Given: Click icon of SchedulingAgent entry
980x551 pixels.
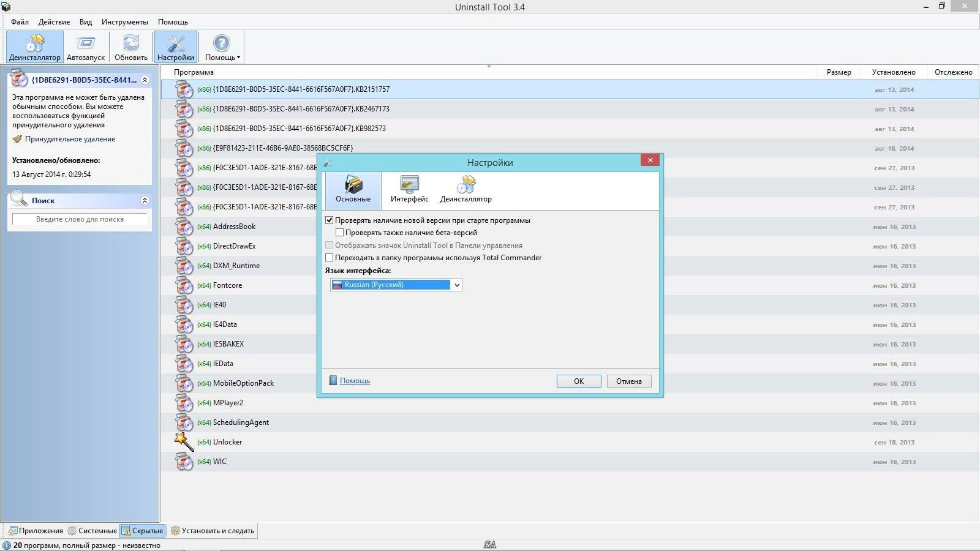Looking at the screenshot, I should click(184, 422).
